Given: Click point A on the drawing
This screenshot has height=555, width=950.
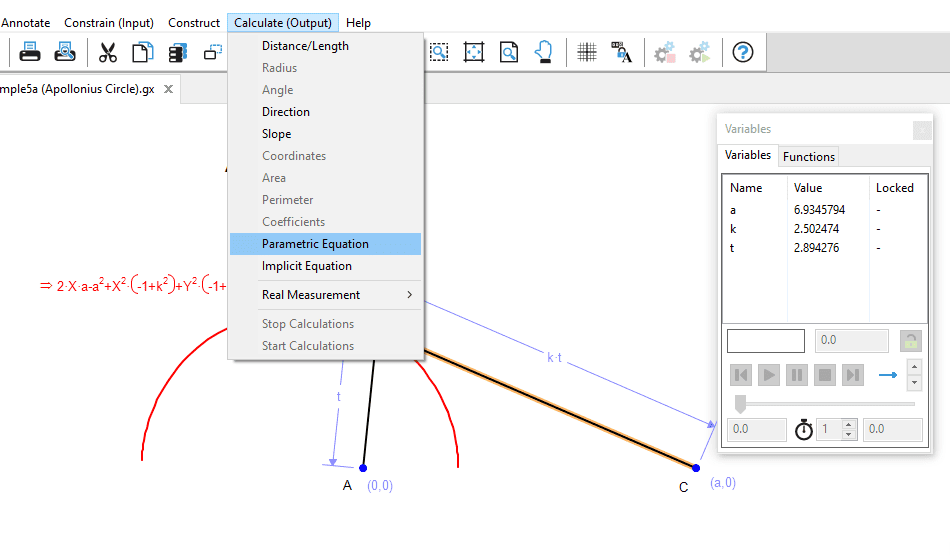Looking at the screenshot, I should click(x=363, y=468).
